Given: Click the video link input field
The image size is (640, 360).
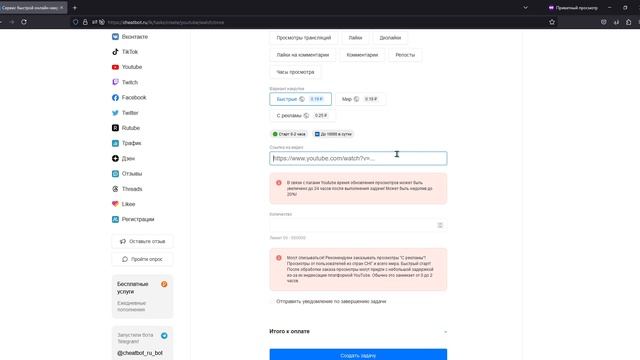Looking at the screenshot, I should [x=358, y=158].
